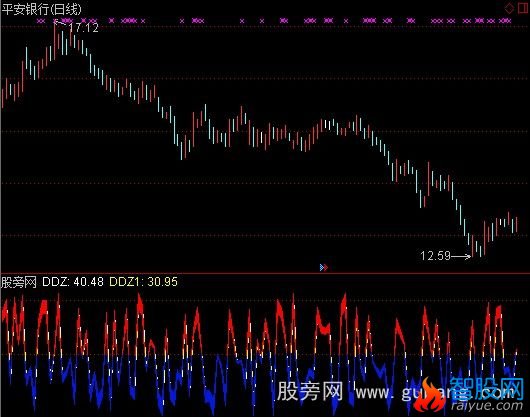Click the DDZ: 40.48 indicator value
530x417 pixels.
(73, 281)
